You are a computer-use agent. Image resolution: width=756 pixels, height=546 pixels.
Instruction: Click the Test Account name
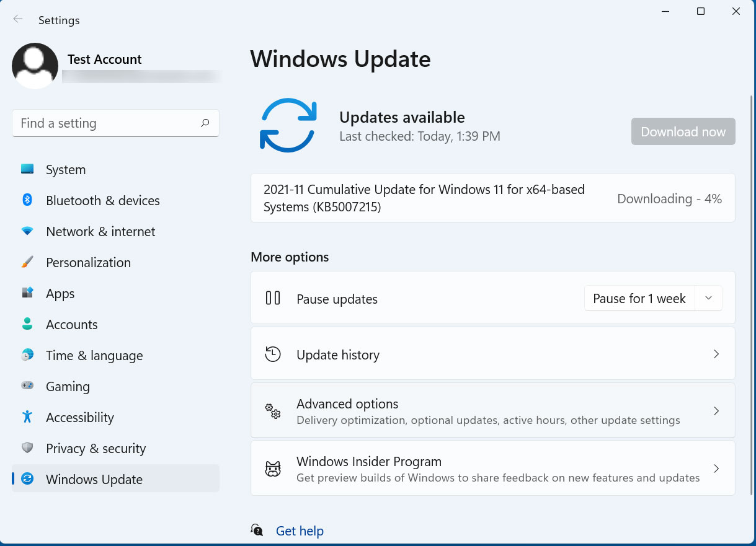point(105,59)
